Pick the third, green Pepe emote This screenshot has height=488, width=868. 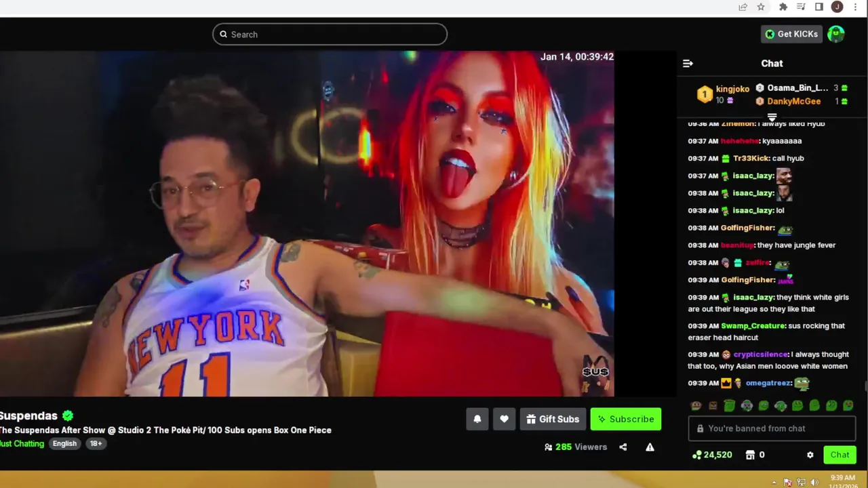coord(730,405)
